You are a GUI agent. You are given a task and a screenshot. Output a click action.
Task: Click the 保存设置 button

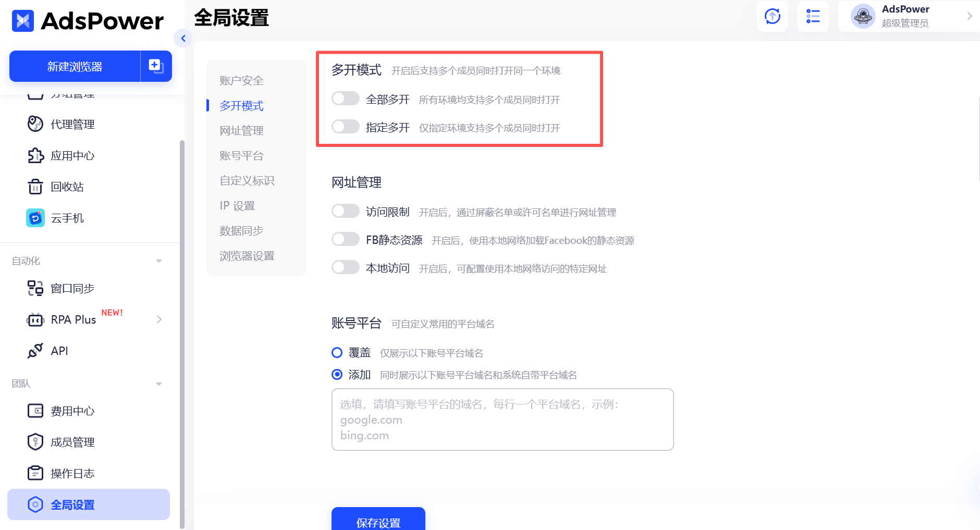click(378, 520)
